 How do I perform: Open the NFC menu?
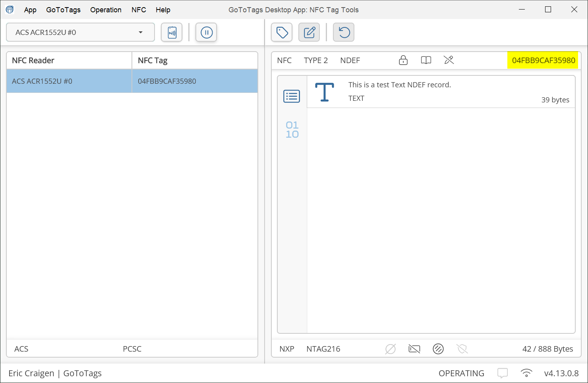tap(139, 10)
